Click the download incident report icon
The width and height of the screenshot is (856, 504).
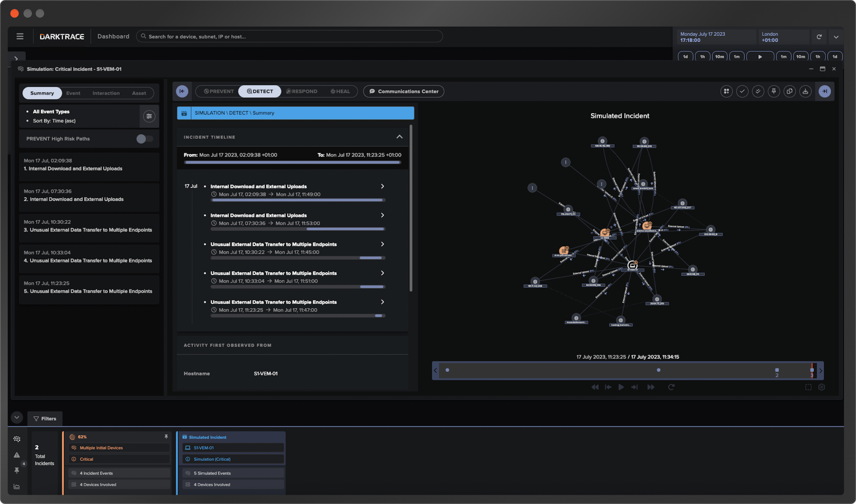[805, 91]
